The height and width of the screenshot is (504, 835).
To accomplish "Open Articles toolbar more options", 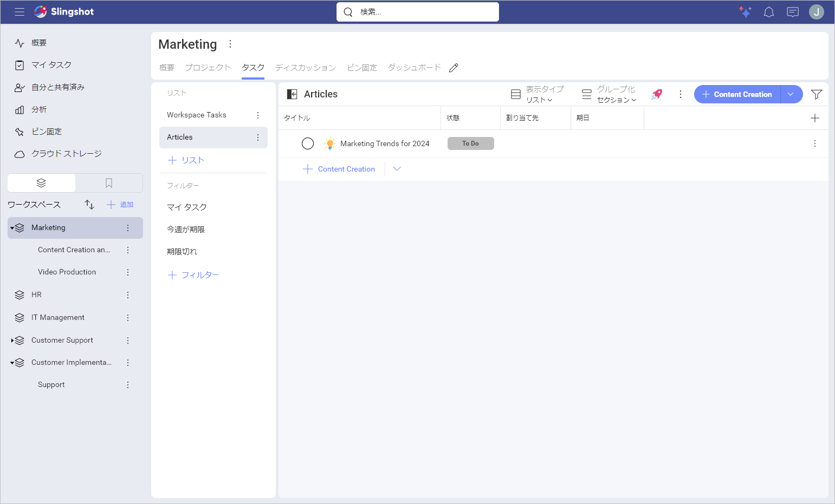I will tap(681, 94).
